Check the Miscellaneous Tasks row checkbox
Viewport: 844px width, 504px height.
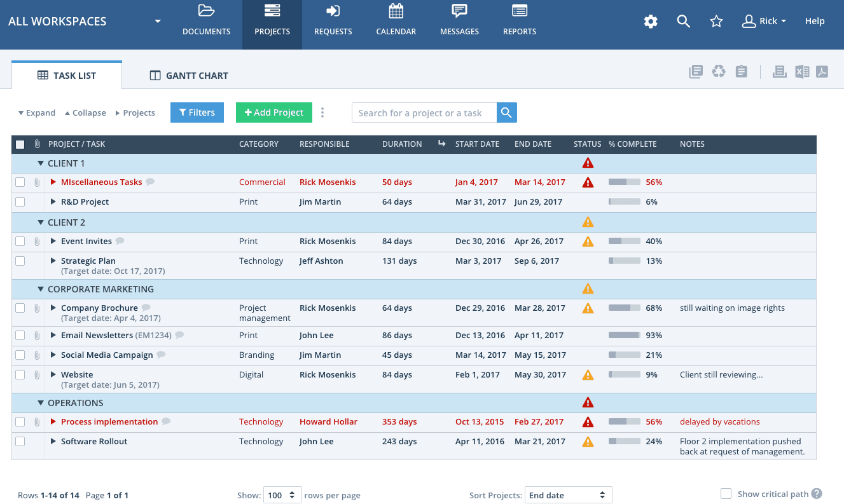[20, 182]
